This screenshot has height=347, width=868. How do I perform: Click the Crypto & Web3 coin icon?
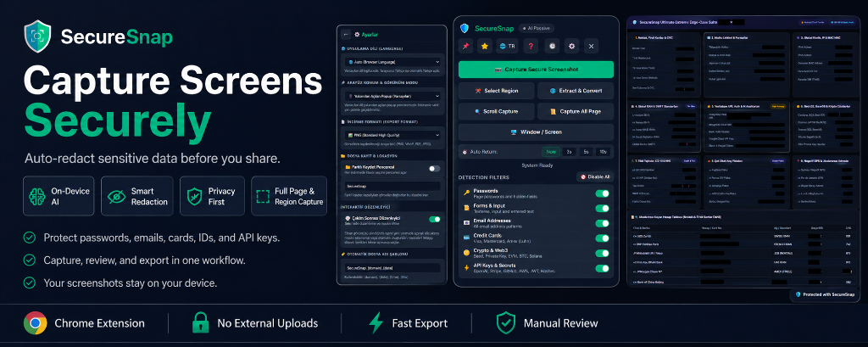pos(467,254)
